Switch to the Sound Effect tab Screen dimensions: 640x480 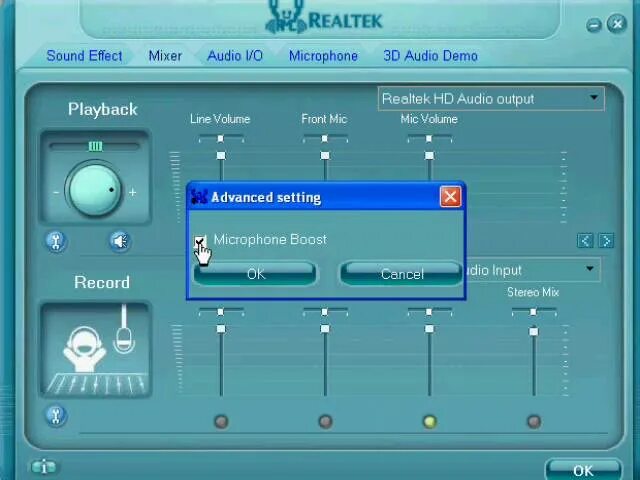[84, 56]
